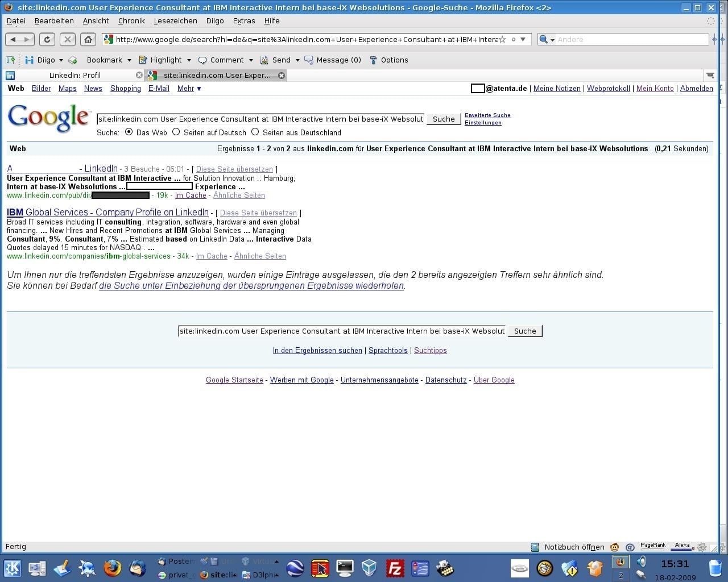Open the VirtualBox cube icon in taskbar
The image size is (728, 582).
coord(370,568)
